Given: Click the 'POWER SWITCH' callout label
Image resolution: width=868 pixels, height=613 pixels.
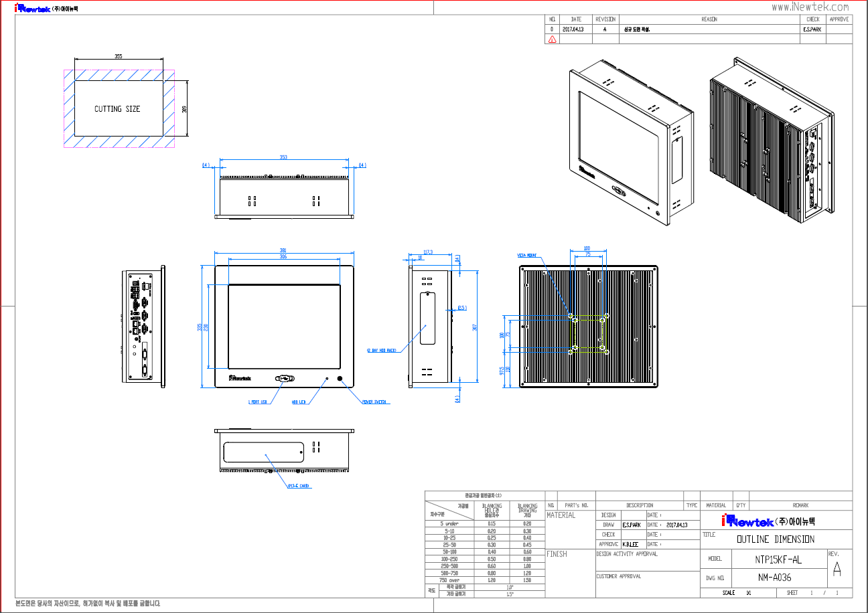Looking at the screenshot, I should pos(374,402).
